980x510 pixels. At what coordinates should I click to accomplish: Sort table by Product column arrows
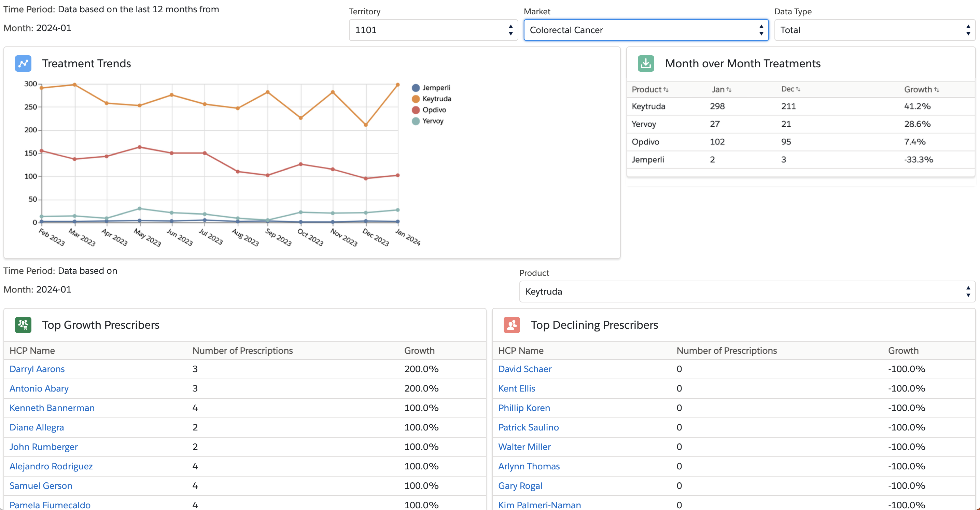click(666, 90)
